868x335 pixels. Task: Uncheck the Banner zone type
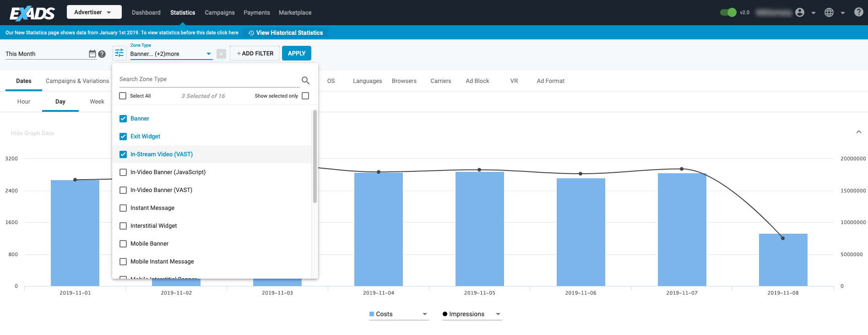pos(123,119)
